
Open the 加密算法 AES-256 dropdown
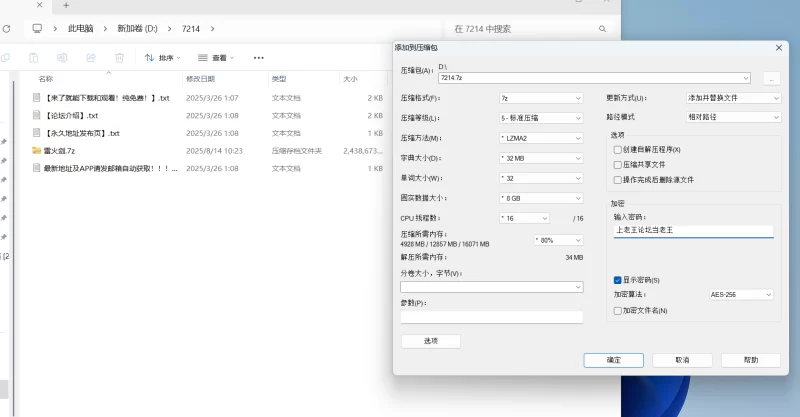pos(740,295)
